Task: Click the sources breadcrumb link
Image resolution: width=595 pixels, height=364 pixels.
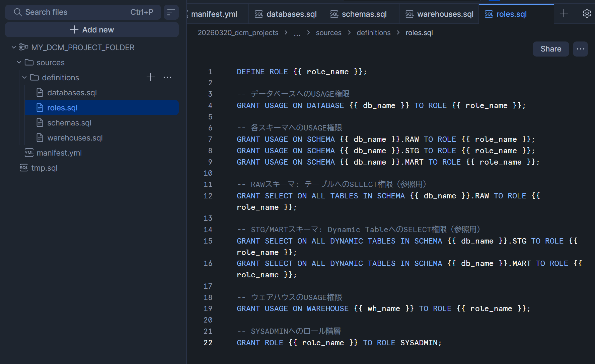Action: (328, 33)
